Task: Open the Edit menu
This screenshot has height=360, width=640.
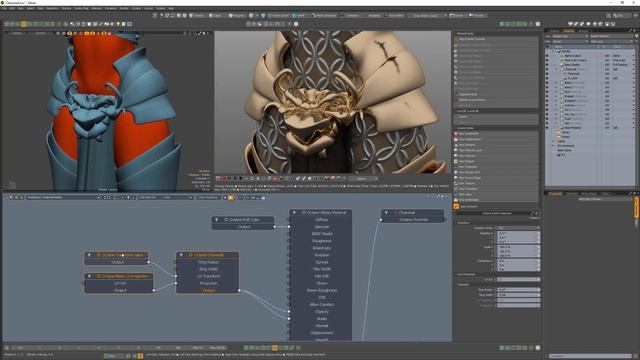Action: tap(12, 8)
